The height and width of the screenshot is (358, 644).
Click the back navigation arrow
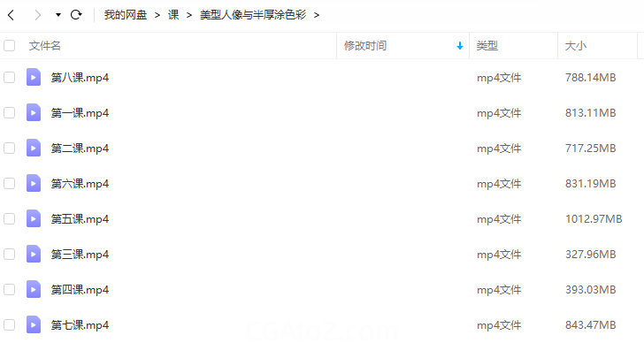tap(11, 15)
